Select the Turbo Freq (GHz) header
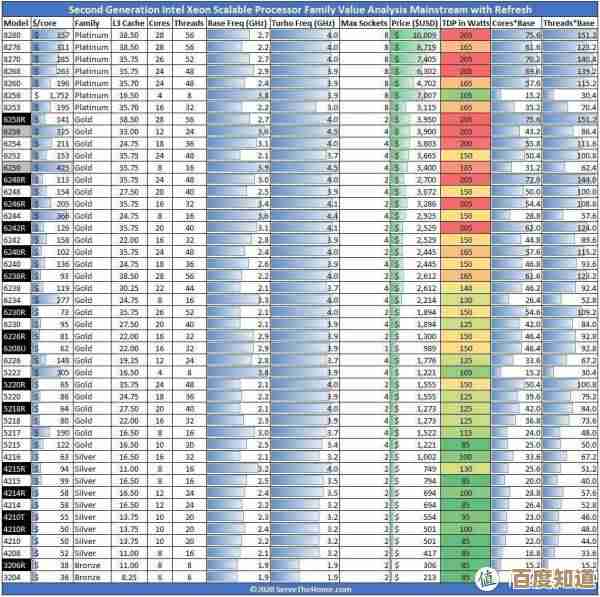The image size is (600, 597). pyautogui.click(x=305, y=21)
